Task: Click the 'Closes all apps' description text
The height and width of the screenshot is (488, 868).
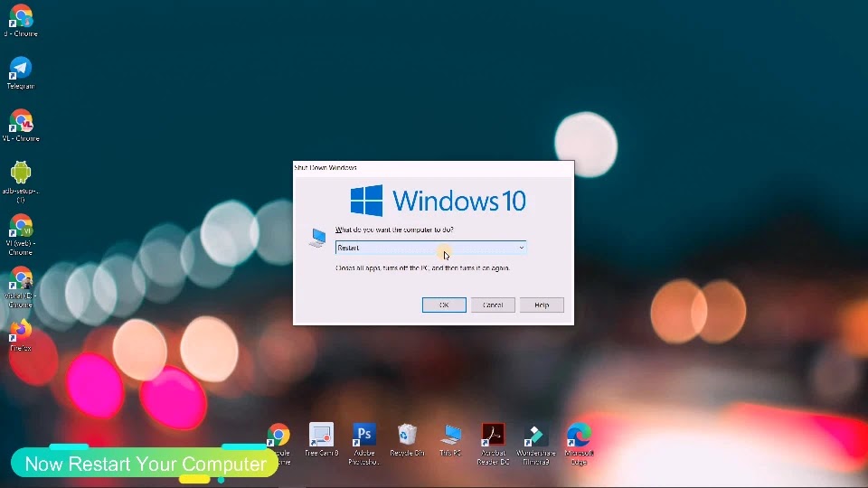Action: coord(422,267)
